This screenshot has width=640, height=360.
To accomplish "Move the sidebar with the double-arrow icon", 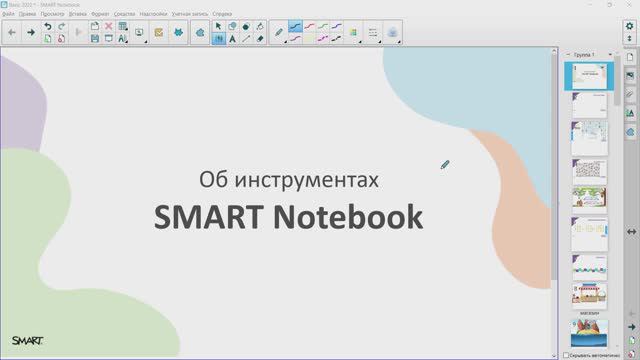I will pos(631,232).
